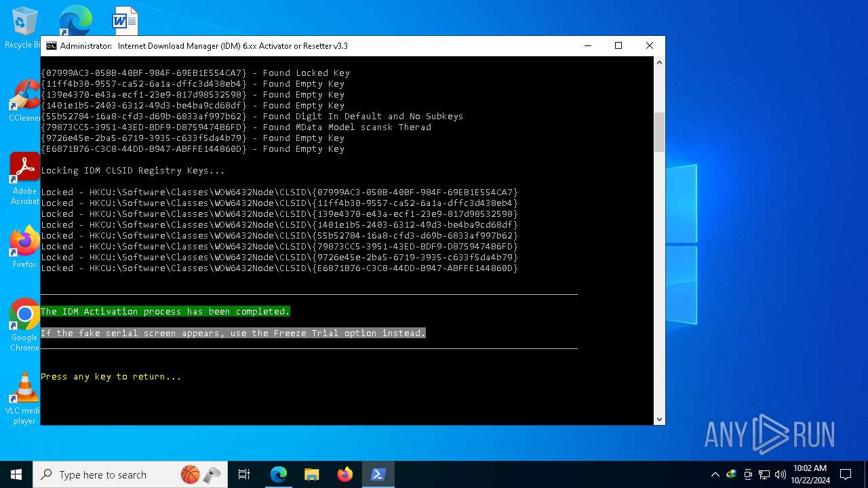Open Google Chrome desktop shortcut

24,325
